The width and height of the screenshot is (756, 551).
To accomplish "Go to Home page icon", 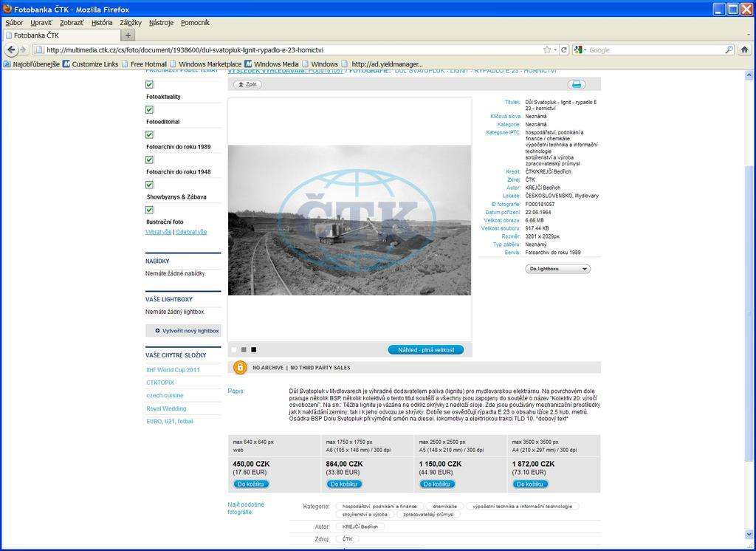I will (x=744, y=49).
